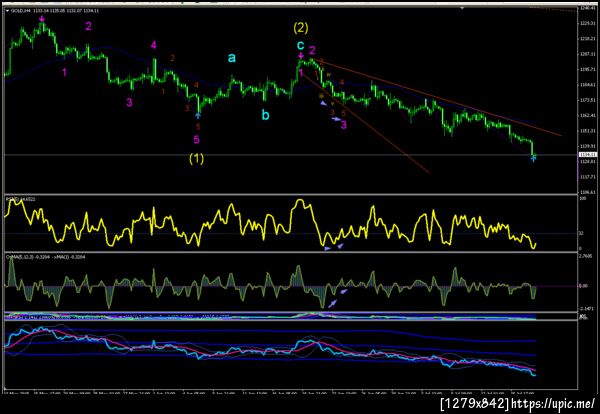Click the RSI 100 level on scale
The width and height of the screenshot is (600, 414).
(x=583, y=199)
